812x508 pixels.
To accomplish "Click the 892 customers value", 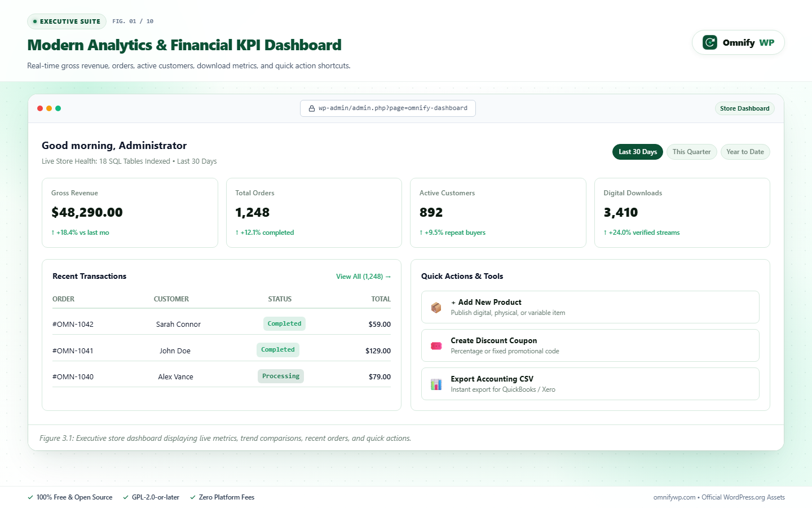I will [431, 213].
